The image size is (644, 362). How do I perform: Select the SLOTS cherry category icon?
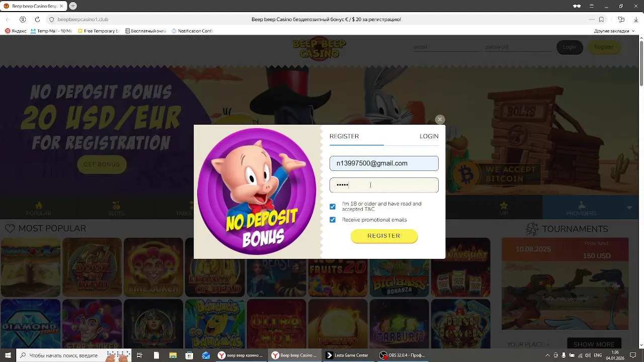pos(116,205)
